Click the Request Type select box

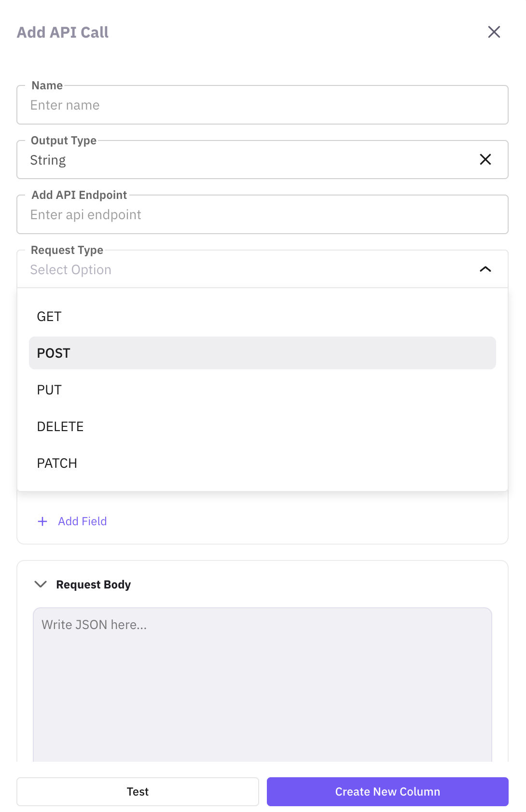pos(241,269)
